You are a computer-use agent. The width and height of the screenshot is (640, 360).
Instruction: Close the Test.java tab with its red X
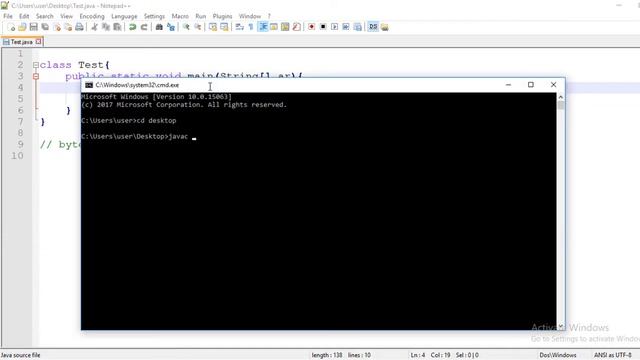(38, 41)
